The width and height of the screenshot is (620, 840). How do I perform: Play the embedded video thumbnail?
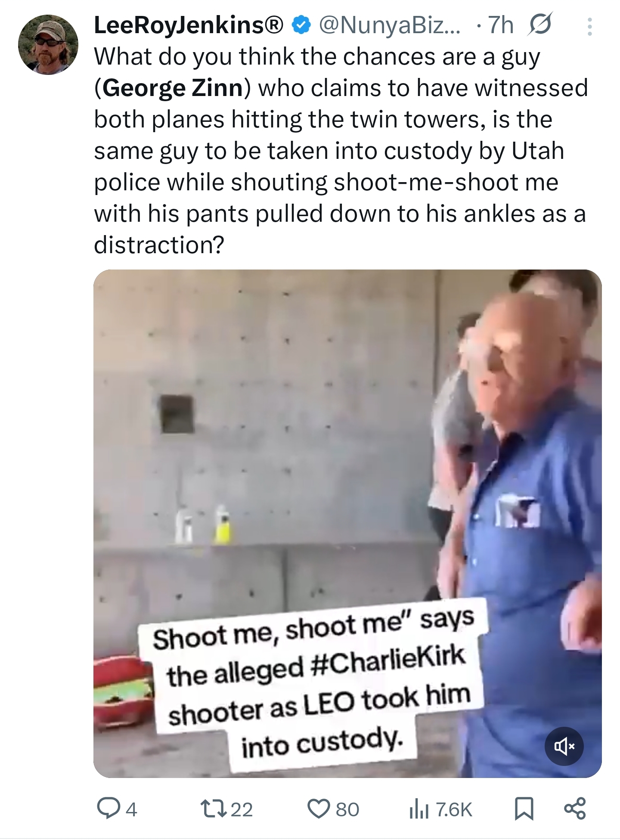[347, 524]
